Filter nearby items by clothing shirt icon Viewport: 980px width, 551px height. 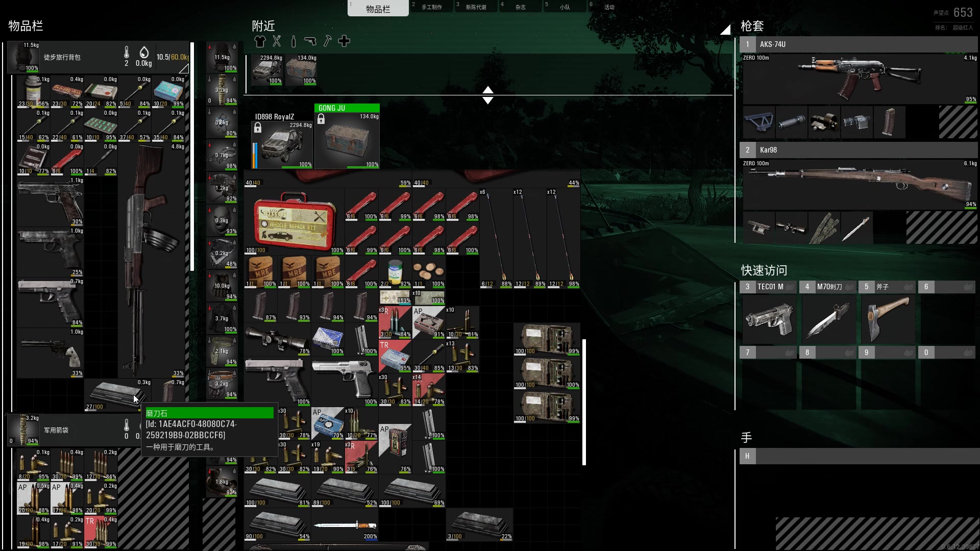click(x=260, y=41)
